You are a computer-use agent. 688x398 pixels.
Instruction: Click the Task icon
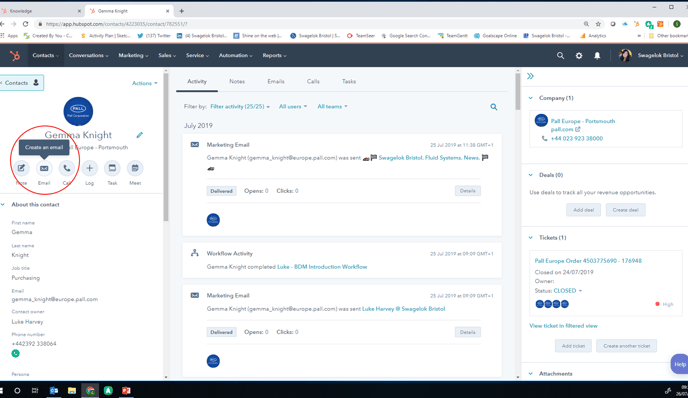click(112, 168)
